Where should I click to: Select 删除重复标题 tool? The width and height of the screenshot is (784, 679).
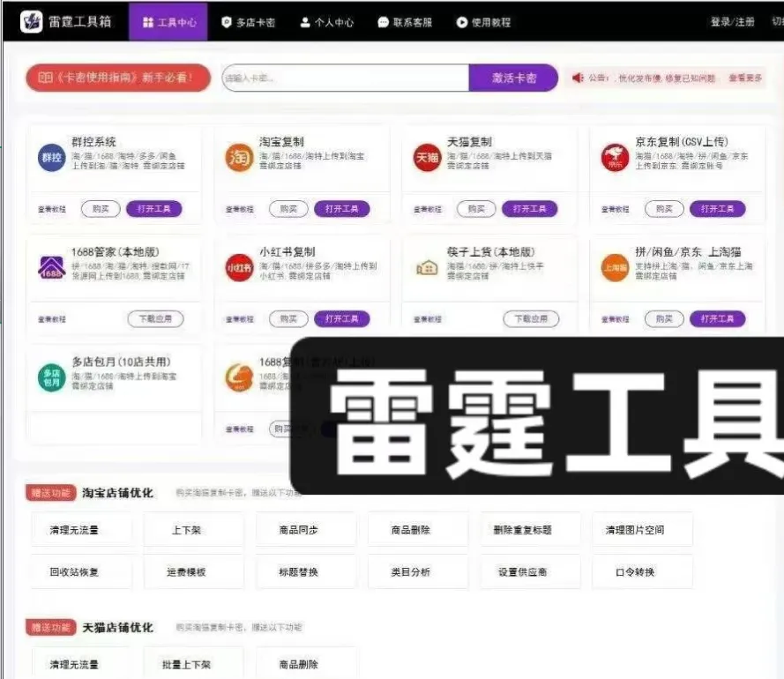click(531, 529)
